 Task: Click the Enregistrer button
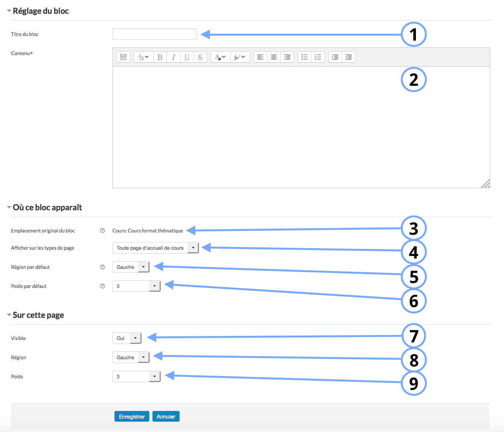[x=132, y=416]
